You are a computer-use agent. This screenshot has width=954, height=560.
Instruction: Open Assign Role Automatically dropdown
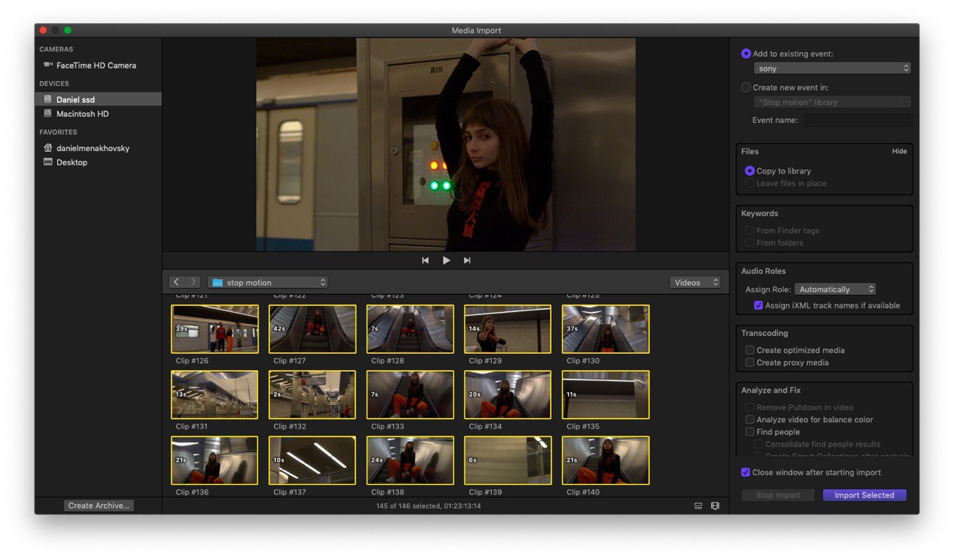click(x=835, y=289)
